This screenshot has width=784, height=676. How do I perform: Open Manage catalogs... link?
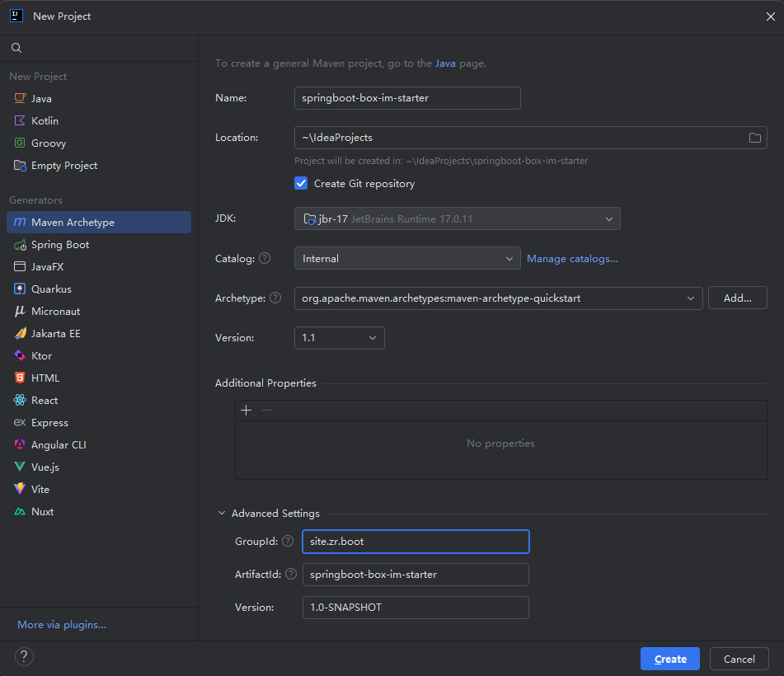click(572, 259)
